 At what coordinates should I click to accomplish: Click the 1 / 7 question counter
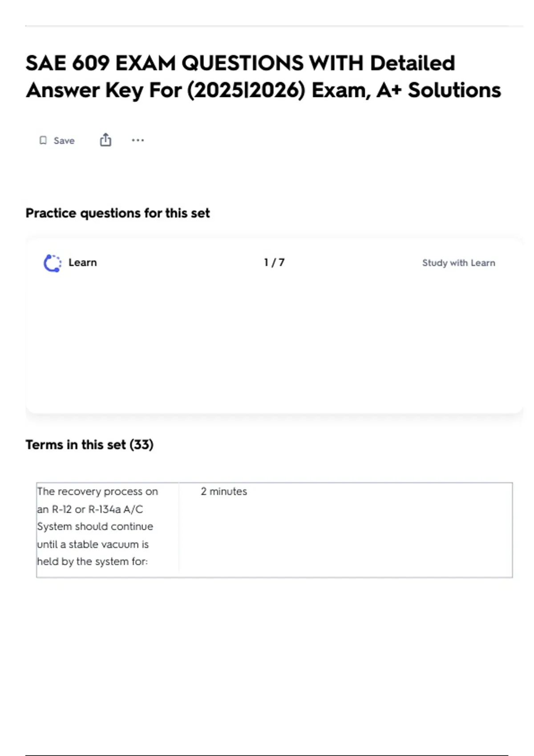274,262
